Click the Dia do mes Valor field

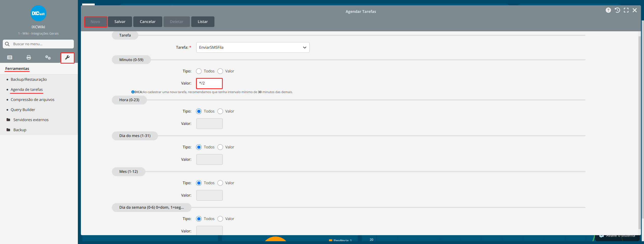209,159
